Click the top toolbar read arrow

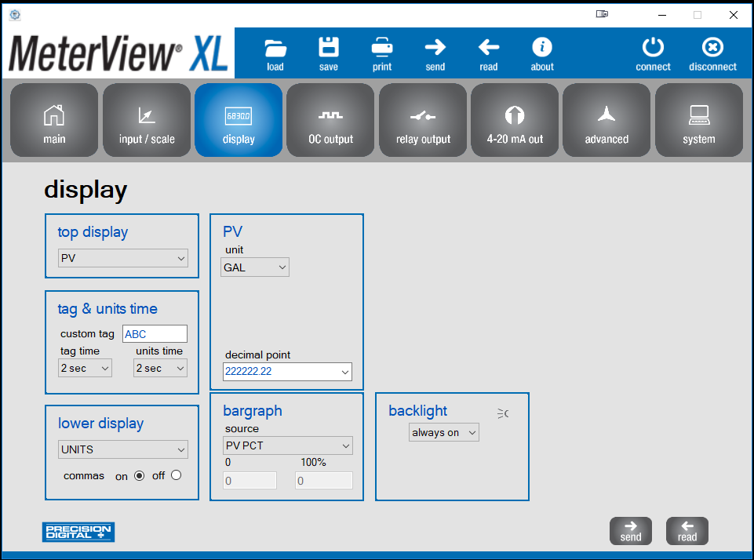489,47
